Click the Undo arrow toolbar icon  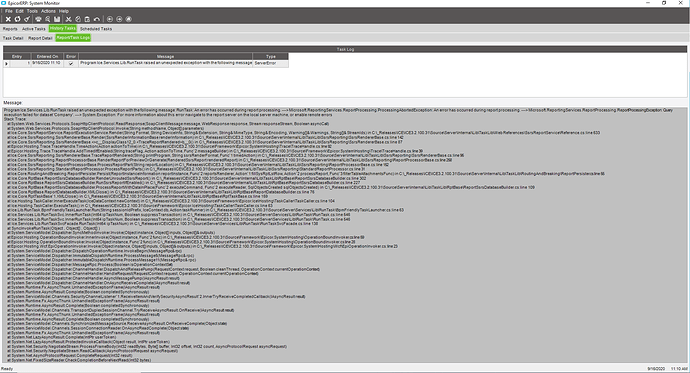pyautogui.click(x=97, y=19)
